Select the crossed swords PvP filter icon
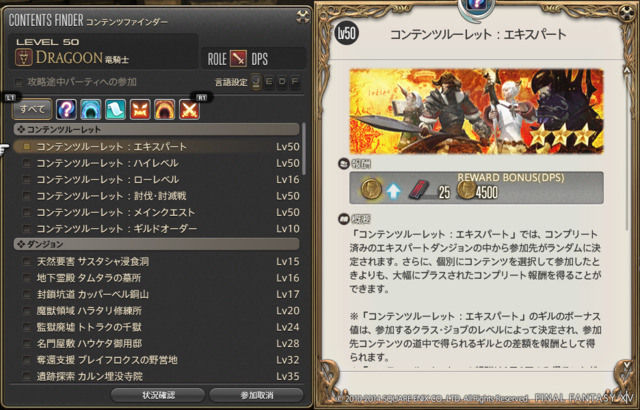Screen dimensions: 640x410 (189, 109)
